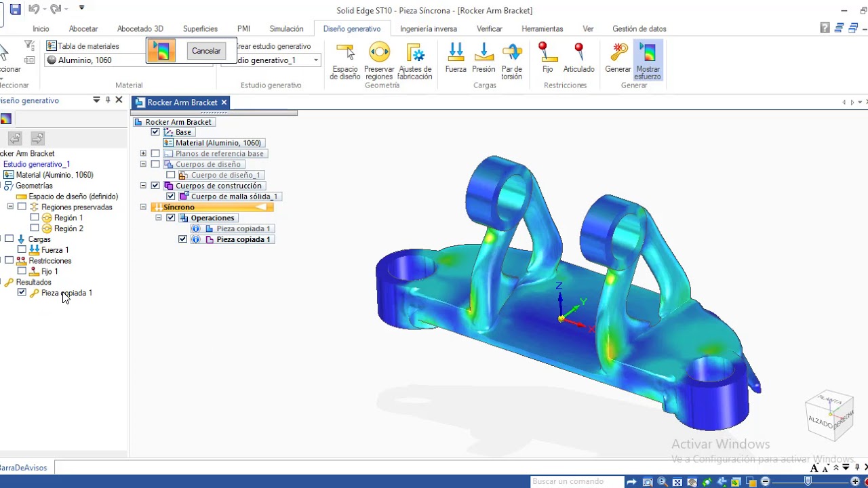Open the Estudio generativo_1 dropdown

point(315,60)
